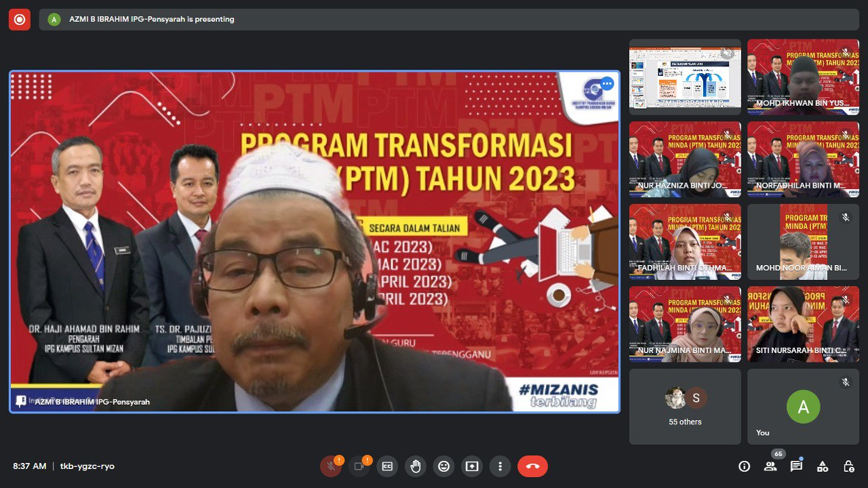Open the emoji reactions button
This screenshot has height=488, width=868.
click(443, 466)
